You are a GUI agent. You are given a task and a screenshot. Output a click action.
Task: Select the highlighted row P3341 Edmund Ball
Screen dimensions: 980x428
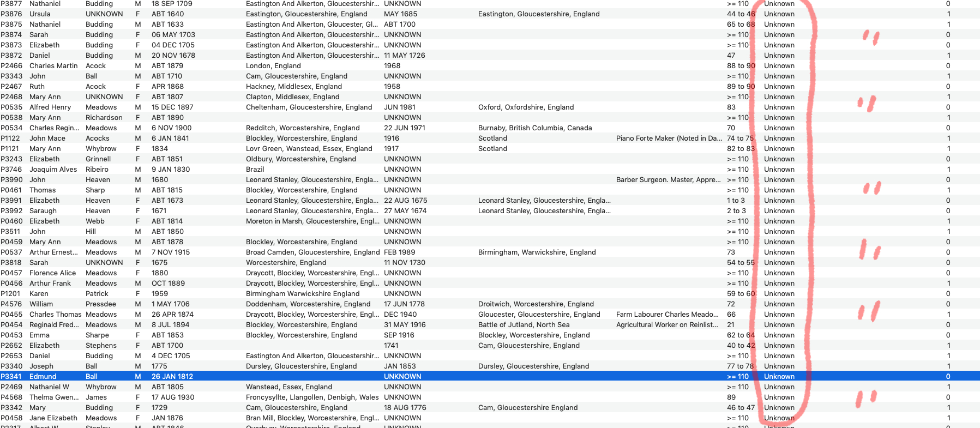click(490, 376)
